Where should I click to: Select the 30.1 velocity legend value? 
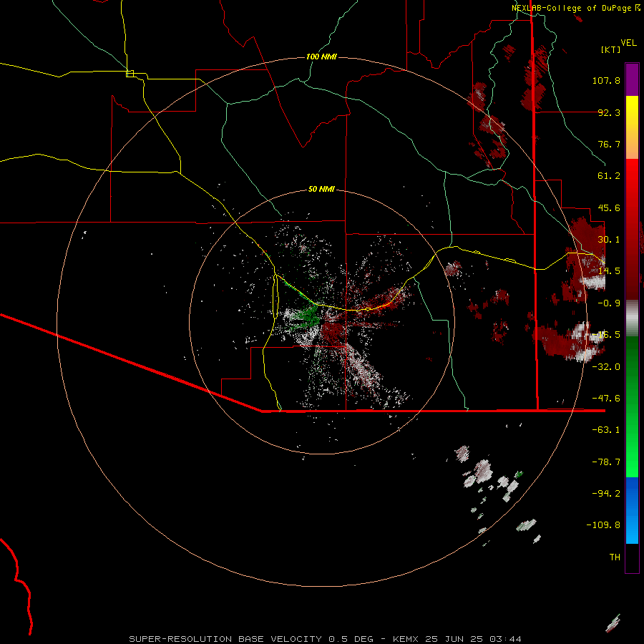(609, 240)
